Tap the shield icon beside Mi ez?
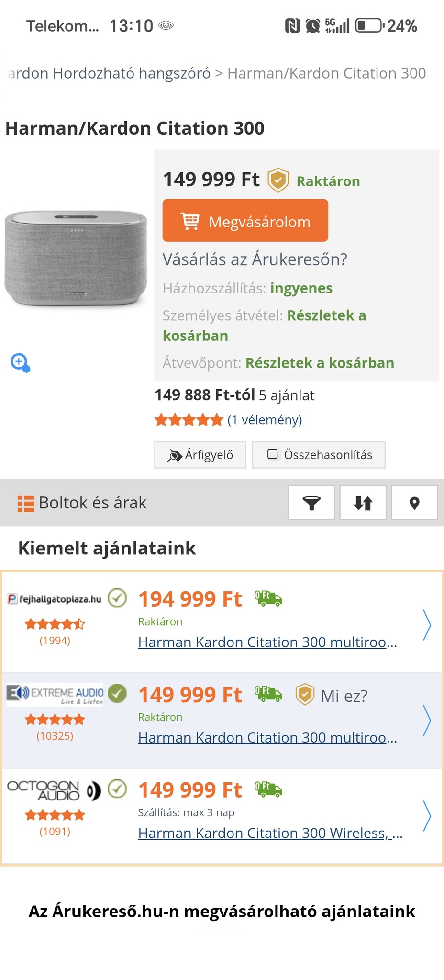The height and width of the screenshot is (980, 444). 305,695
